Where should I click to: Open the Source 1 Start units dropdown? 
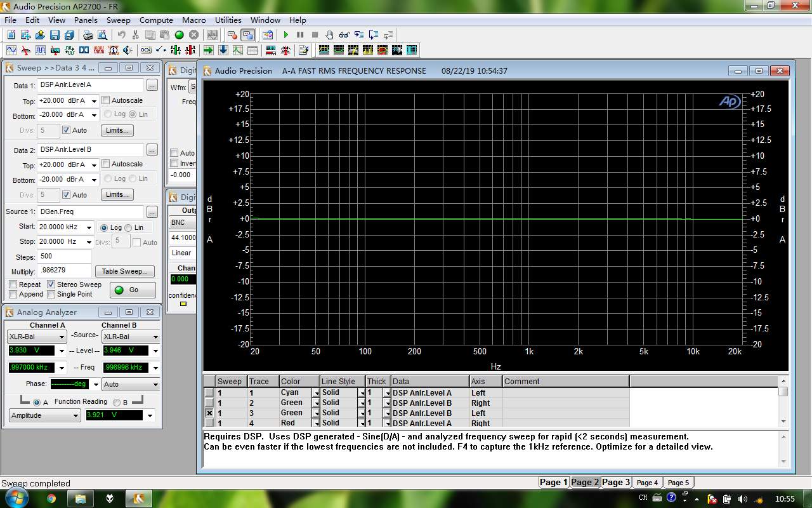point(89,227)
